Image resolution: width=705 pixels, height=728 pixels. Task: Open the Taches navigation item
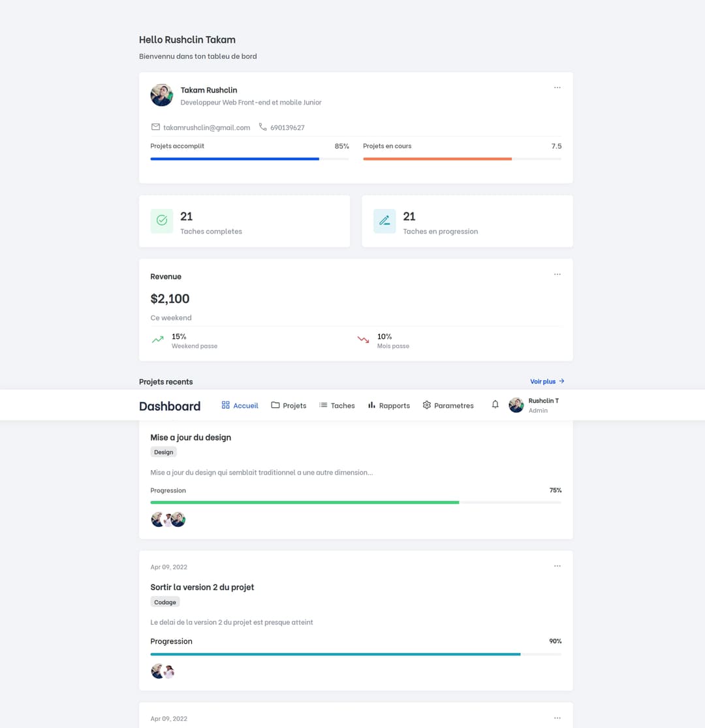337,405
